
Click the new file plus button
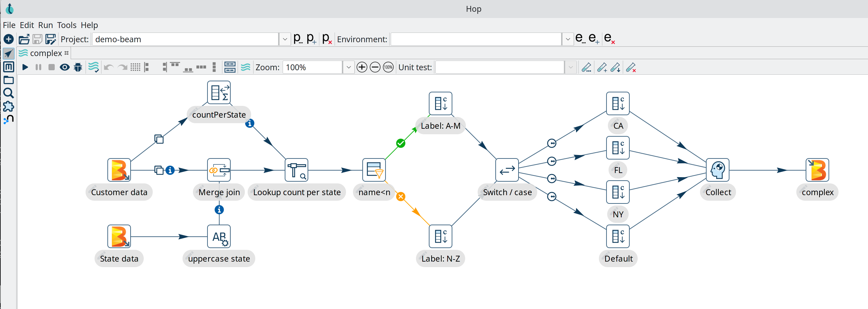point(9,39)
